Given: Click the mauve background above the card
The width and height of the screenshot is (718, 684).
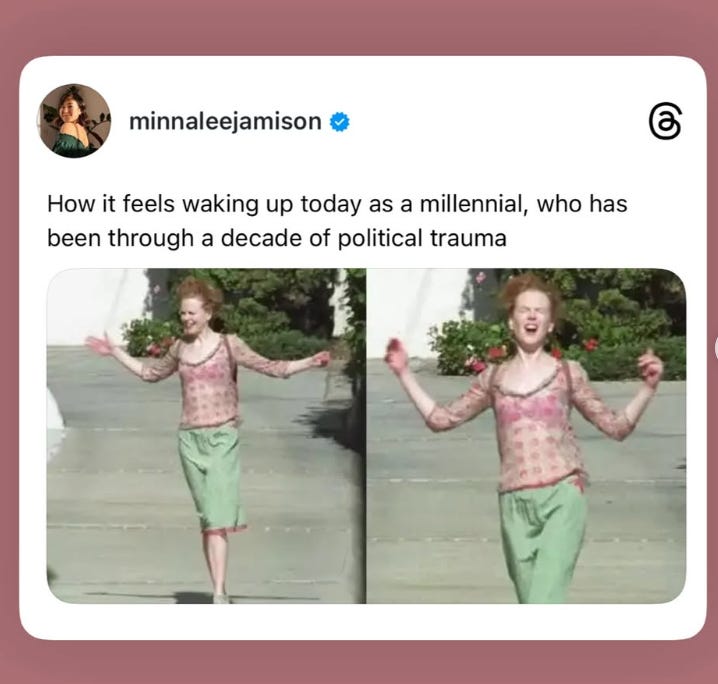Looking at the screenshot, I should pyautogui.click(x=359, y=27).
